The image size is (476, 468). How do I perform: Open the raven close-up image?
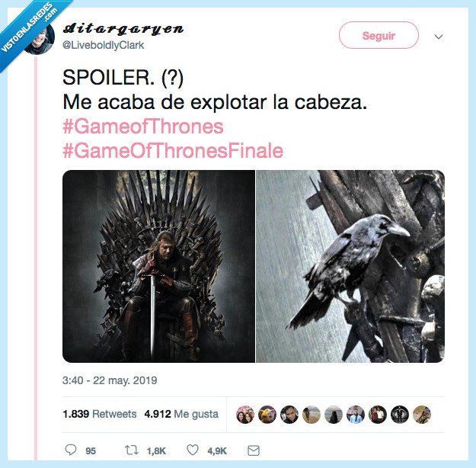(350, 266)
